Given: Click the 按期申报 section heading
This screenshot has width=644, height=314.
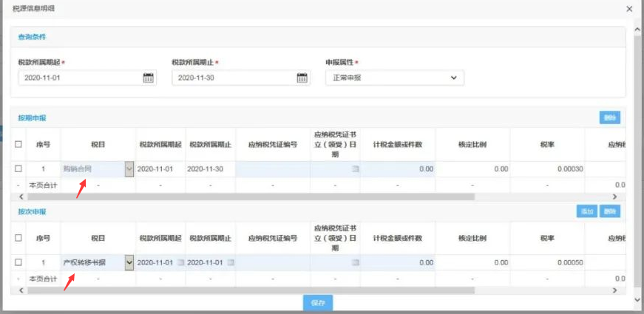Looking at the screenshot, I should point(32,118).
